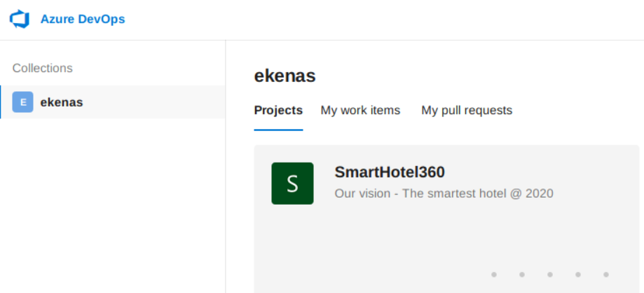Click empty header bar right of Azure DevOps
644x293 pixels.
385,20
